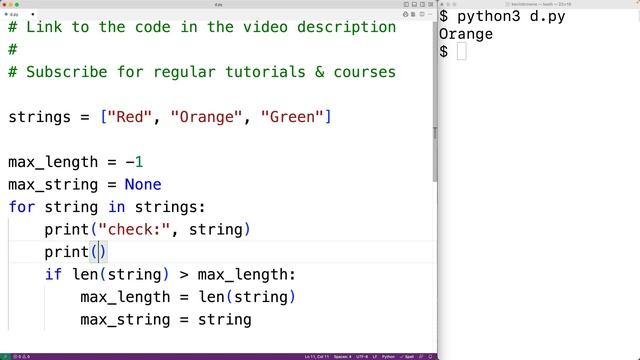Click the remote window indicator in status bar

coord(5,357)
